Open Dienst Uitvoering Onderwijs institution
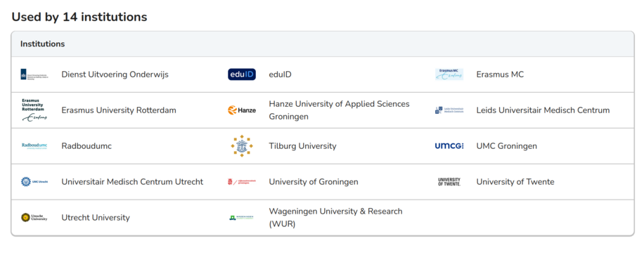The width and height of the screenshot is (644, 253). [x=115, y=74]
